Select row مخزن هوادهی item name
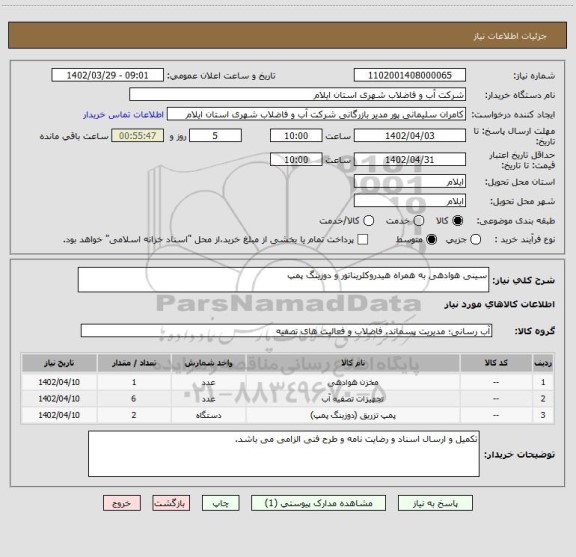 click(x=353, y=382)
